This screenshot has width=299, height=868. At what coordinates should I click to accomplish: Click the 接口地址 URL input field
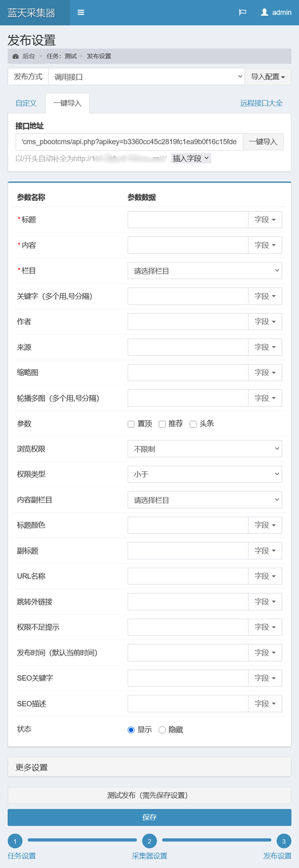(129, 142)
